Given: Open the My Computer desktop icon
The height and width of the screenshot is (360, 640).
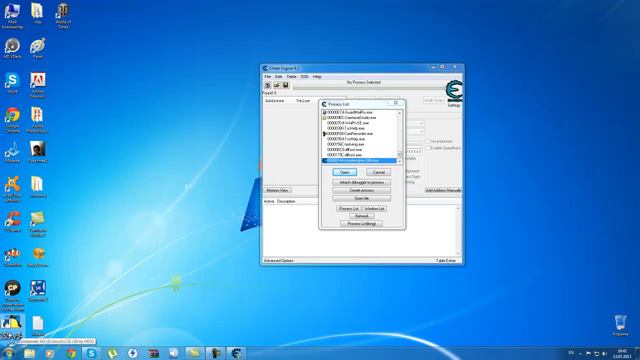Looking at the screenshot, I should [12, 16].
